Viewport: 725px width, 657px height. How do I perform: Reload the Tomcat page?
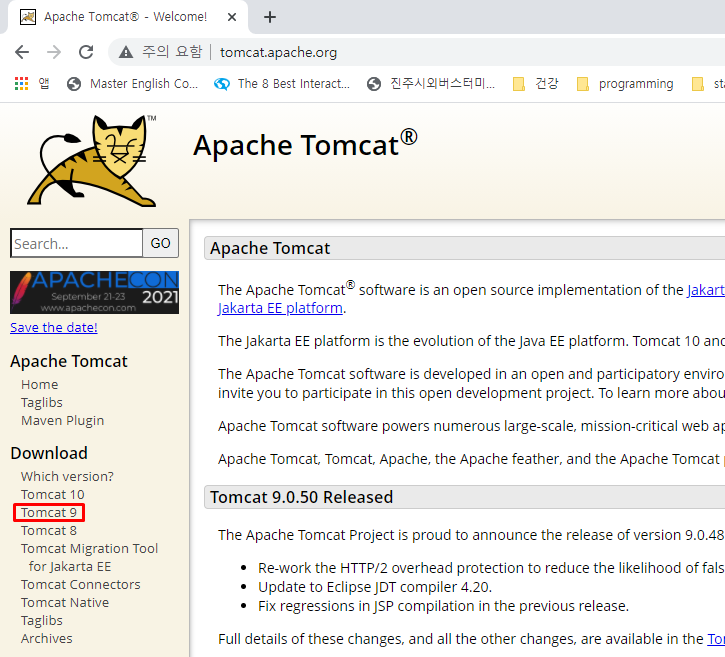coord(86,52)
